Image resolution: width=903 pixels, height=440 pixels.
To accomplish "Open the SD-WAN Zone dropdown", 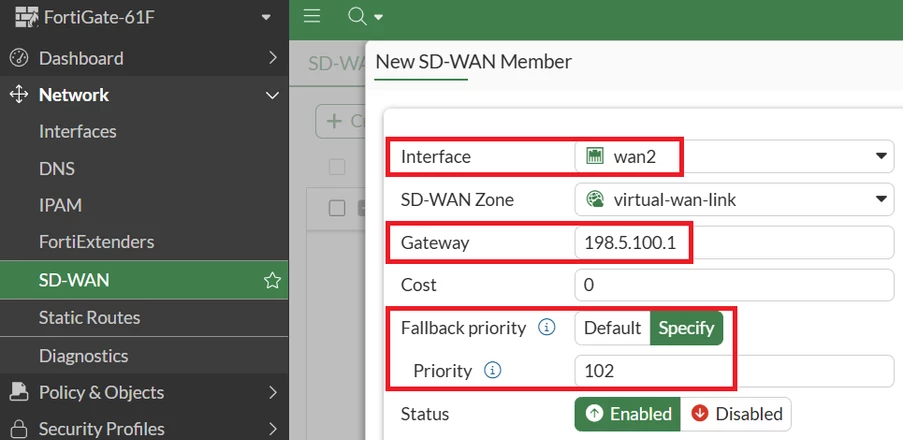I will click(734, 200).
